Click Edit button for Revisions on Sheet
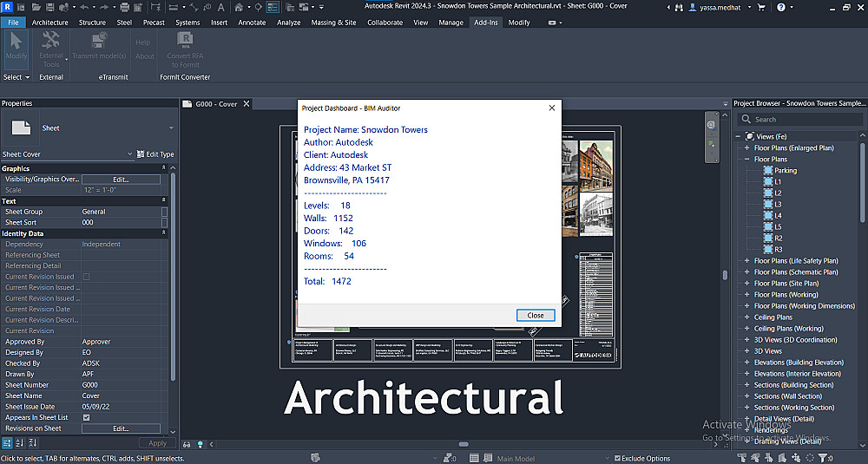The width and height of the screenshot is (868, 464). 121,428
